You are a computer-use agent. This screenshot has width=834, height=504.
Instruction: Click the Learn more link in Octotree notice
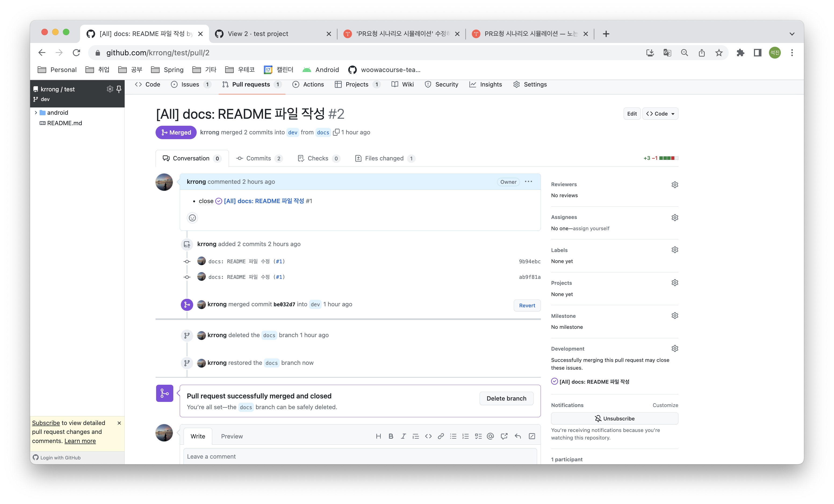(x=80, y=441)
